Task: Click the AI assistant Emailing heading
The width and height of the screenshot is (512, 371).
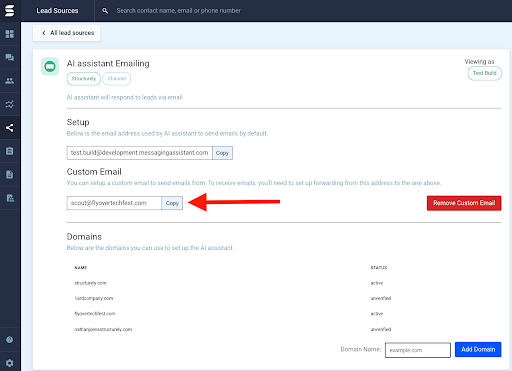Action: 108,64
